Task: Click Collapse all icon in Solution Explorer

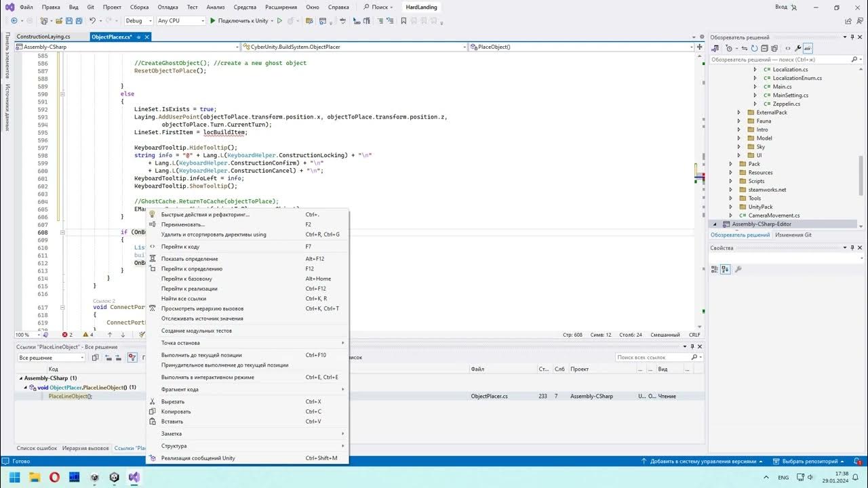Action: [764, 48]
